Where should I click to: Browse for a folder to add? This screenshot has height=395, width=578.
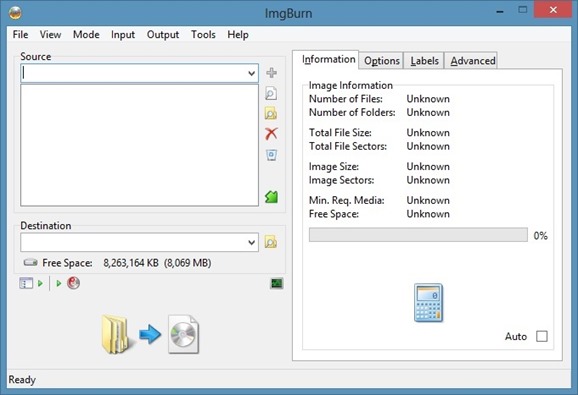point(271,113)
